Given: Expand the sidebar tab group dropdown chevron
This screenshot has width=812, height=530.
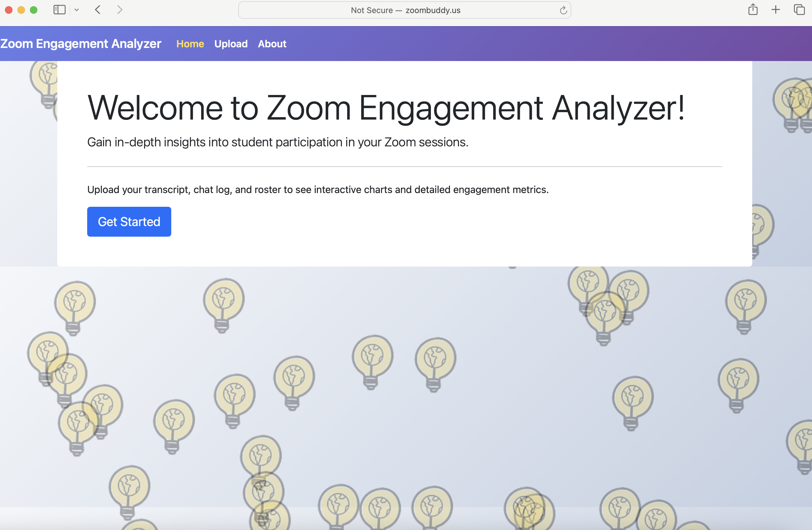Looking at the screenshot, I should point(77,10).
